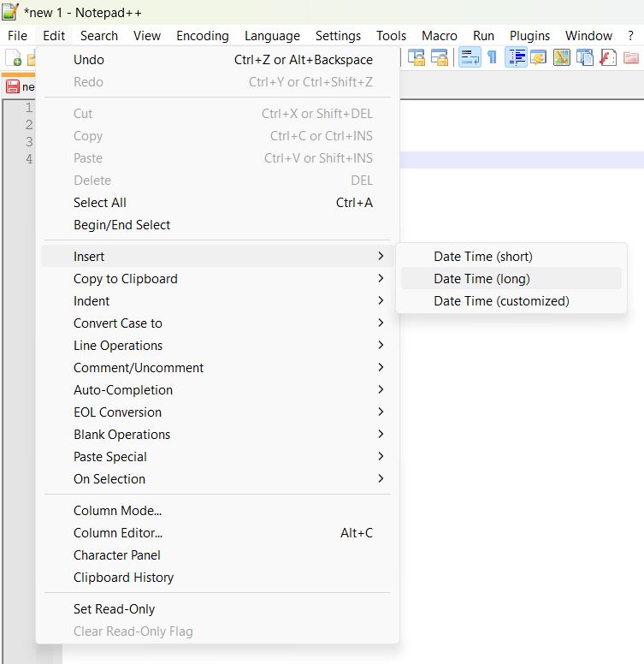The width and height of the screenshot is (644, 664).
Task: Open the ? help menu
Action: tap(630, 36)
